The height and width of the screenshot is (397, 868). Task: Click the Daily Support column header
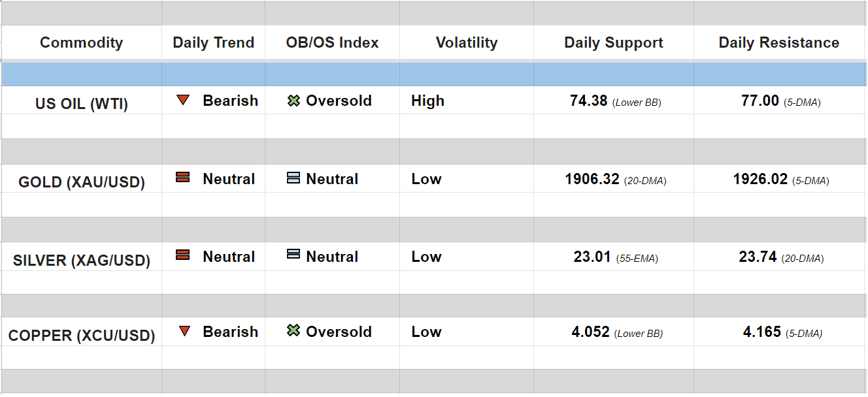614,43
